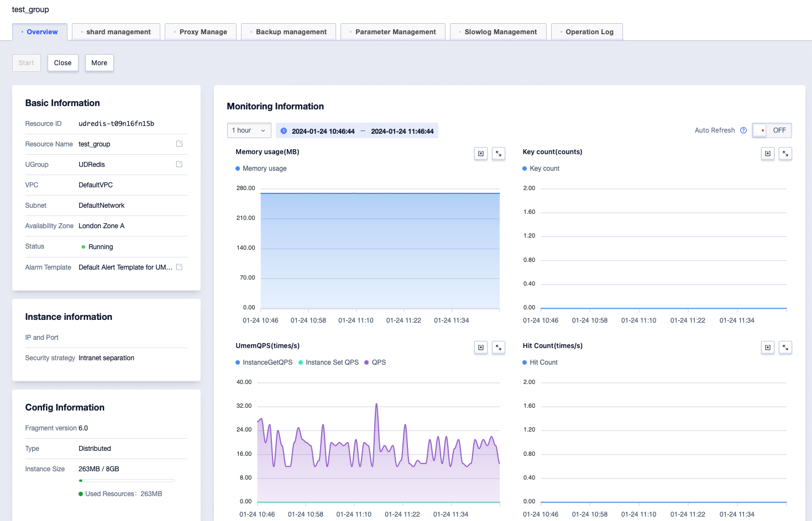Viewport: 812px width, 521px height.
Task: Toggle the QPS legend series
Action: point(375,362)
